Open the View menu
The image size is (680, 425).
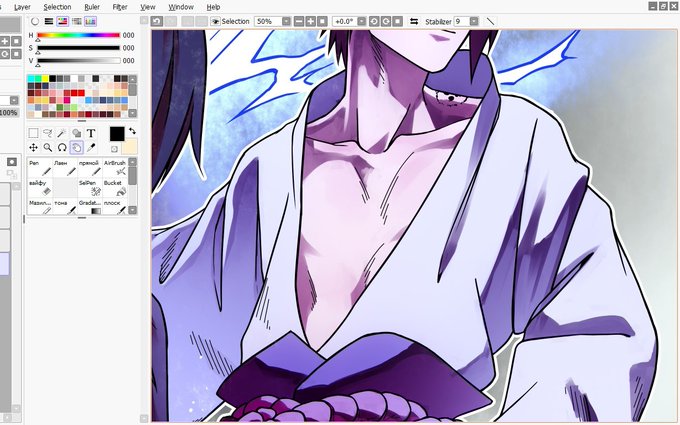tap(148, 7)
